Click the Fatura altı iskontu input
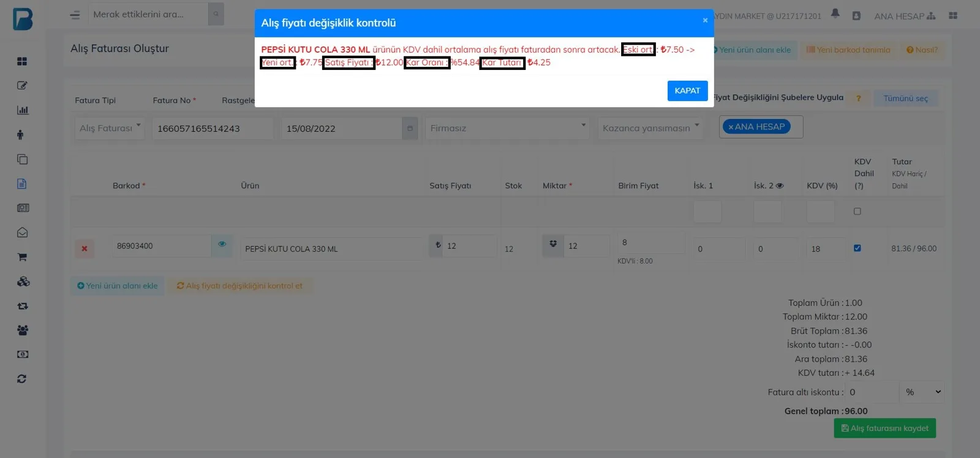This screenshot has width=980, height=458. click(872, 392)
